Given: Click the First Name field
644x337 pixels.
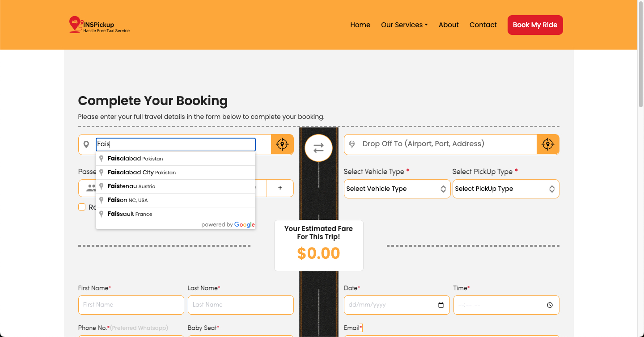Looking at the screenshot, I should tap(131, 305).
